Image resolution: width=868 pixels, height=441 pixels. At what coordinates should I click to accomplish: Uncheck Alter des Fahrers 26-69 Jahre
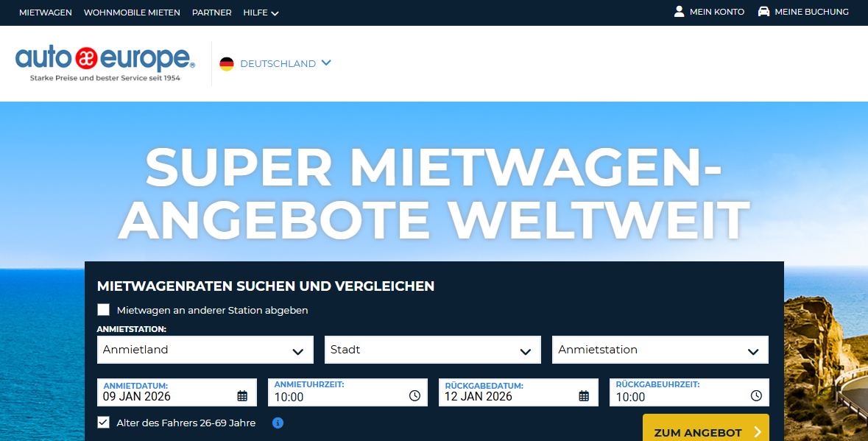(104, 423)
